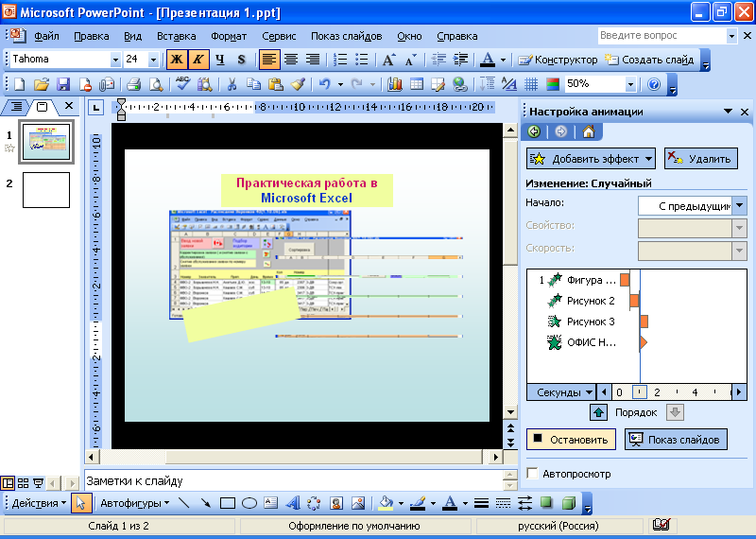Select the slide 2 thumbnail
The image size is (756, 539).
[46, 190]
